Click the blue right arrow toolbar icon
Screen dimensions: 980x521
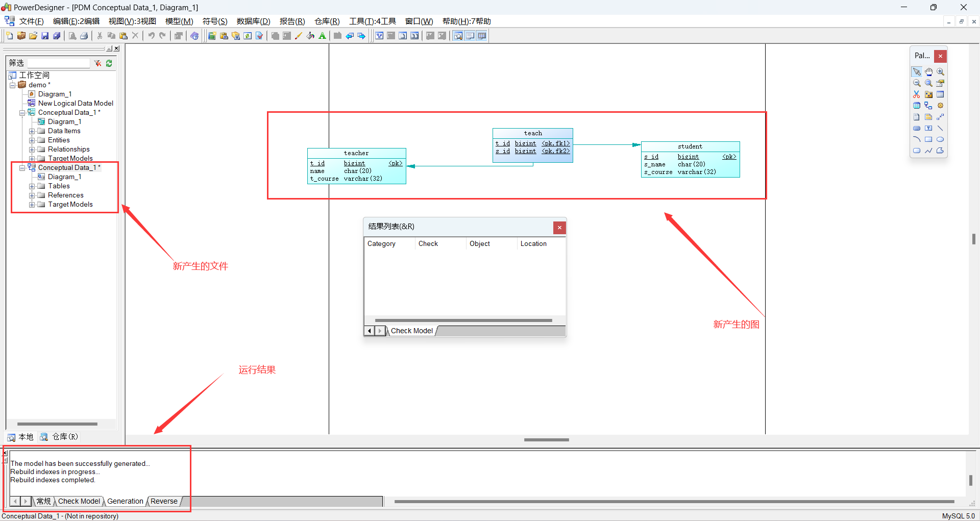pos(361,36)
